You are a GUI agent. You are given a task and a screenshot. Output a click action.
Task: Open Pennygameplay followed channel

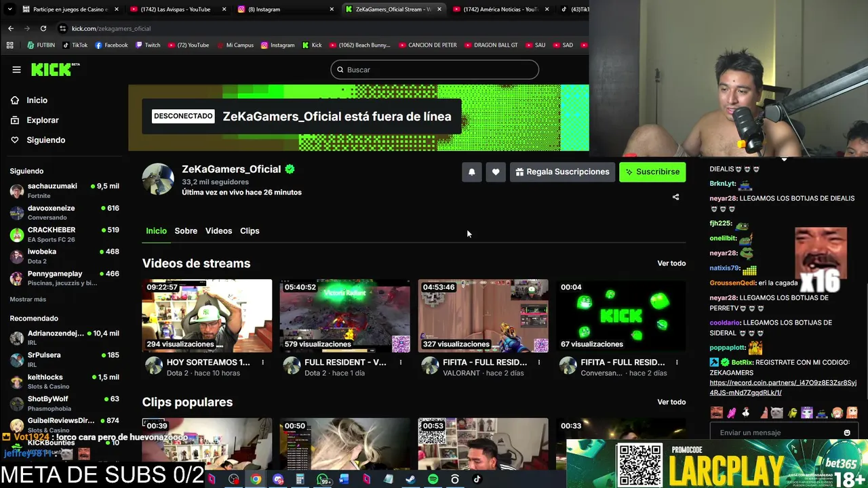64,278
